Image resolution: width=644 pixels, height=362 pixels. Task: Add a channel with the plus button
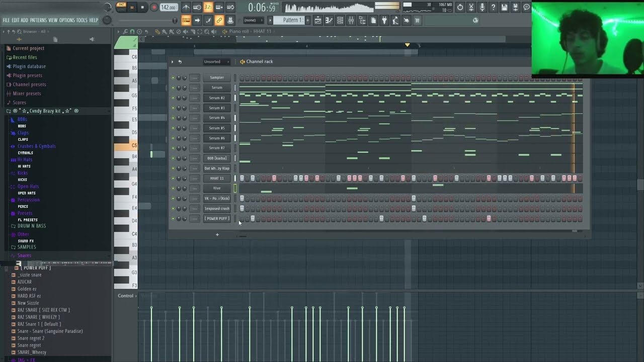click(217, 234)
